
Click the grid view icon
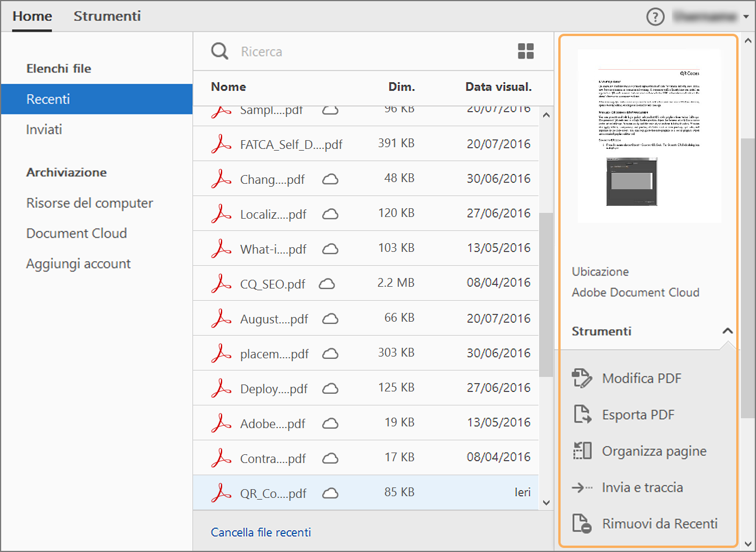tap(526, 51)
